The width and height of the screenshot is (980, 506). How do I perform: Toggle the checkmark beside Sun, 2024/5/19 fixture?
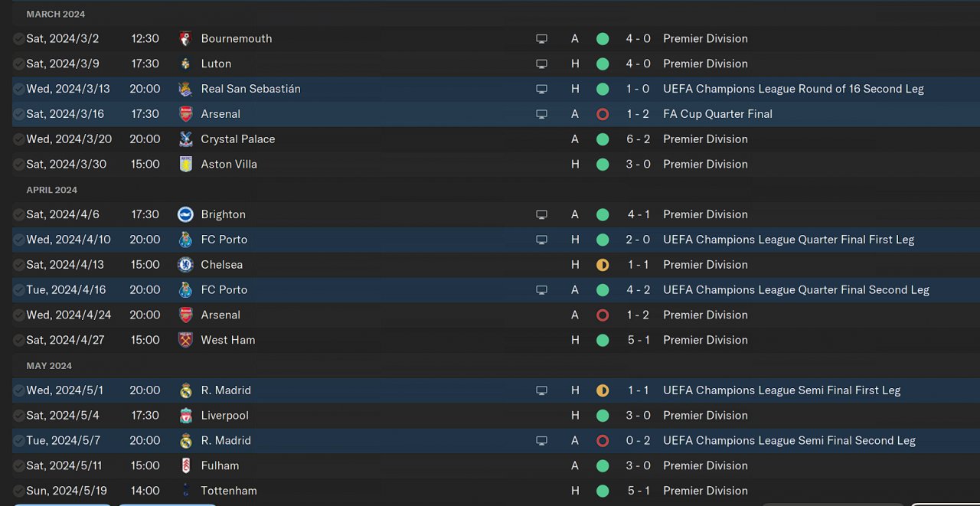[18, 491]
